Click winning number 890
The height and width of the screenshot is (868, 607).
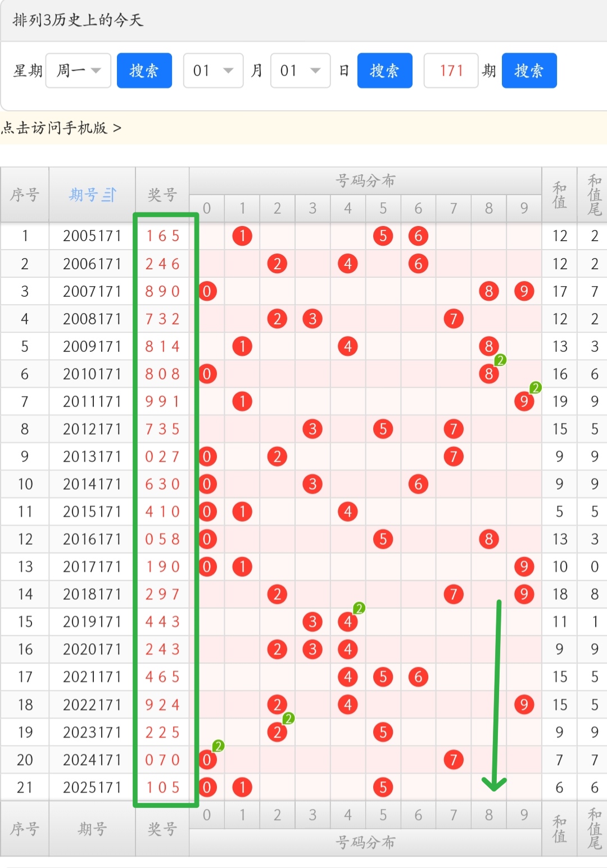(x=162, y=291)
